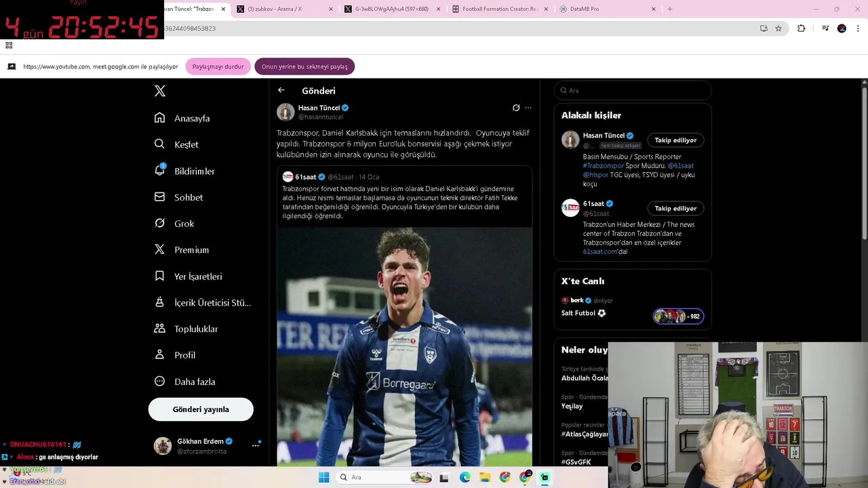868x488 pixels.
Task: Close the DataMB Pro tab
Action: tap(654, 9)
